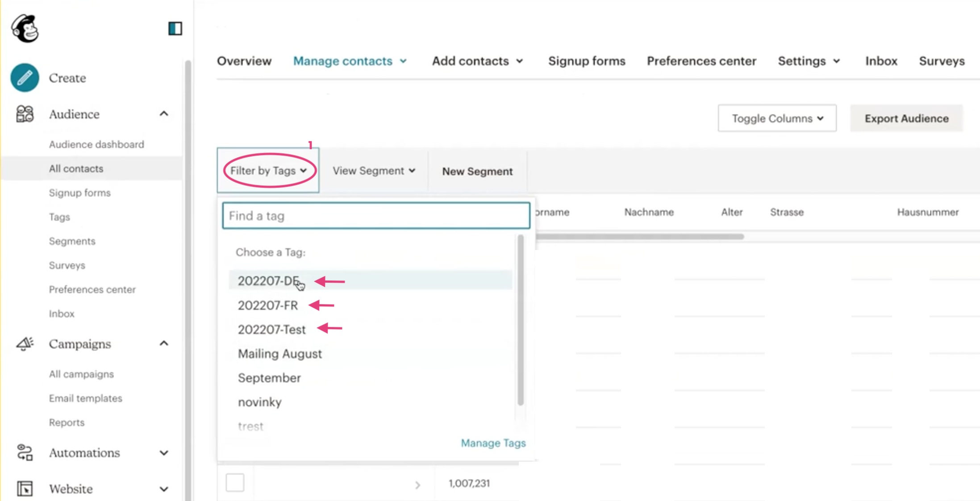This screenshot has height=501, width=980.
Task: Click the tag list vertical scrollbar
Action: point(520,319)
